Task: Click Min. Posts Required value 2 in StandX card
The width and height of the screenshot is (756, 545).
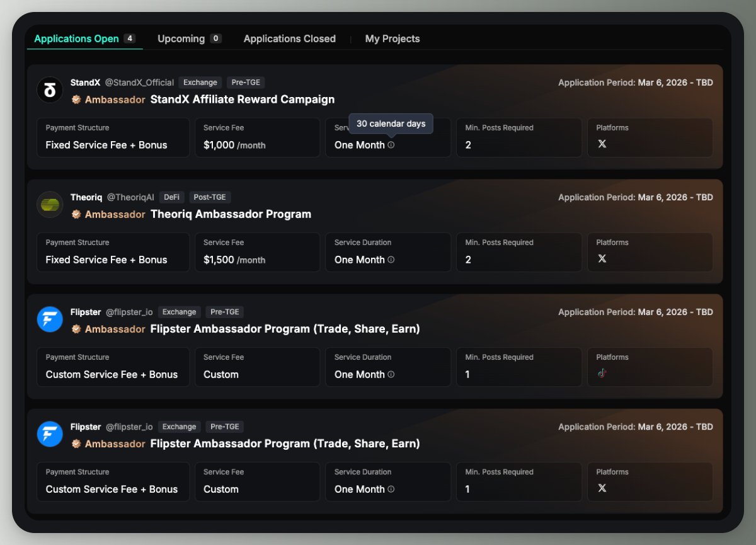Action: (x=468, y=145)
